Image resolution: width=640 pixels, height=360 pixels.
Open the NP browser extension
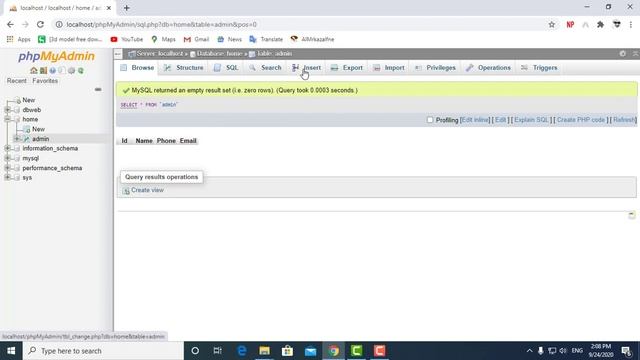(x=570, y=24)
